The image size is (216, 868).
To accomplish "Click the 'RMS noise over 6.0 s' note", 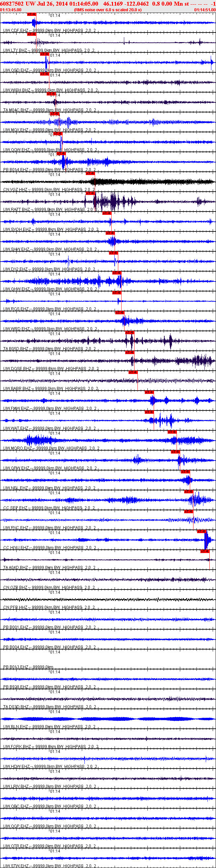I will [x=108, y=10].
